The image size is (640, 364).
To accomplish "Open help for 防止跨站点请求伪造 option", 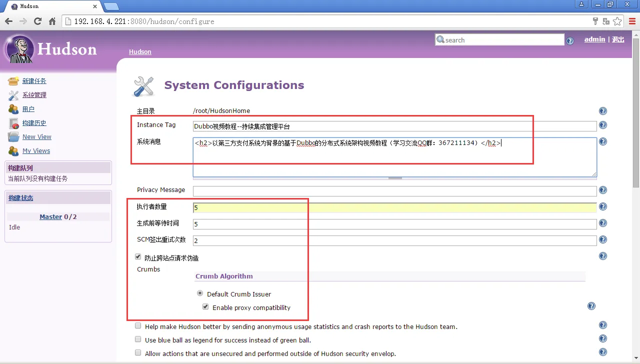I will coord(603,256).
